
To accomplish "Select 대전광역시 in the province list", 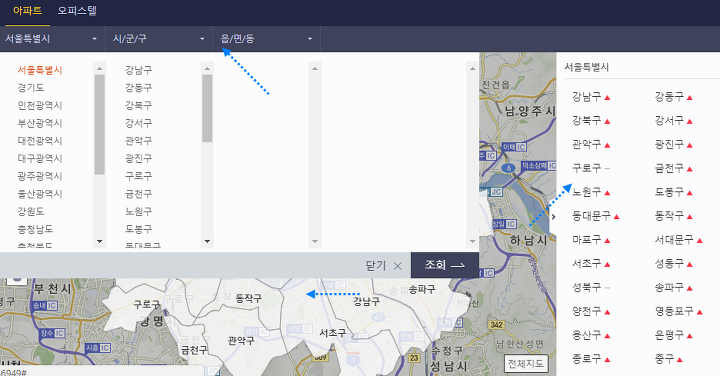I will pyautogui.click(x=40, y=140).
